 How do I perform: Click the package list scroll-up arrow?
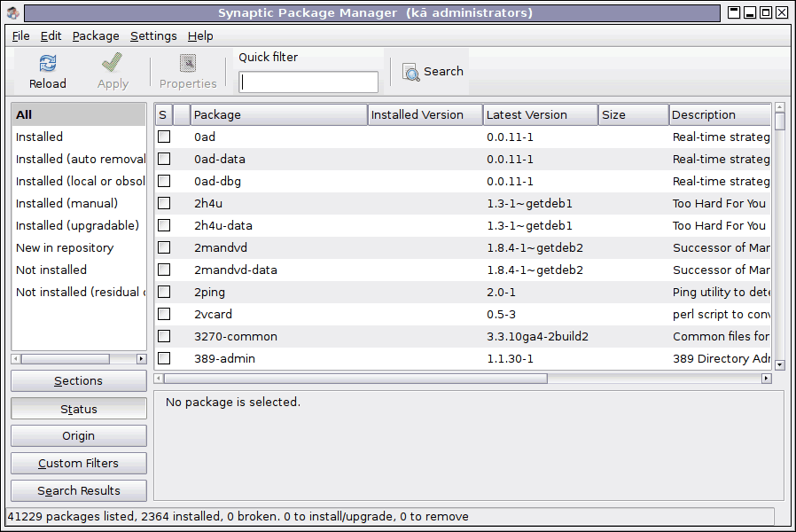coord(780,107)
